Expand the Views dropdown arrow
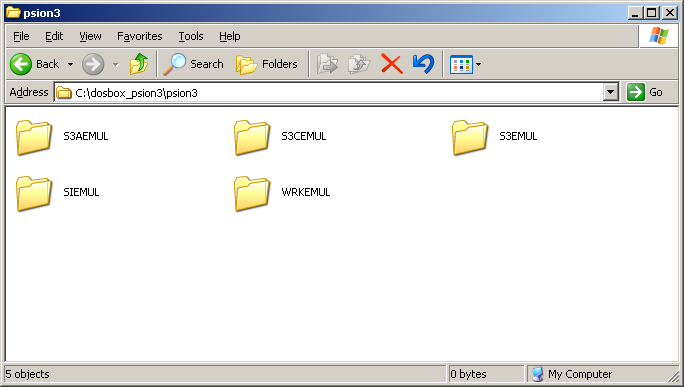This screenshot has width=684, height=387. pyautogui.click(x=479, y=65)
